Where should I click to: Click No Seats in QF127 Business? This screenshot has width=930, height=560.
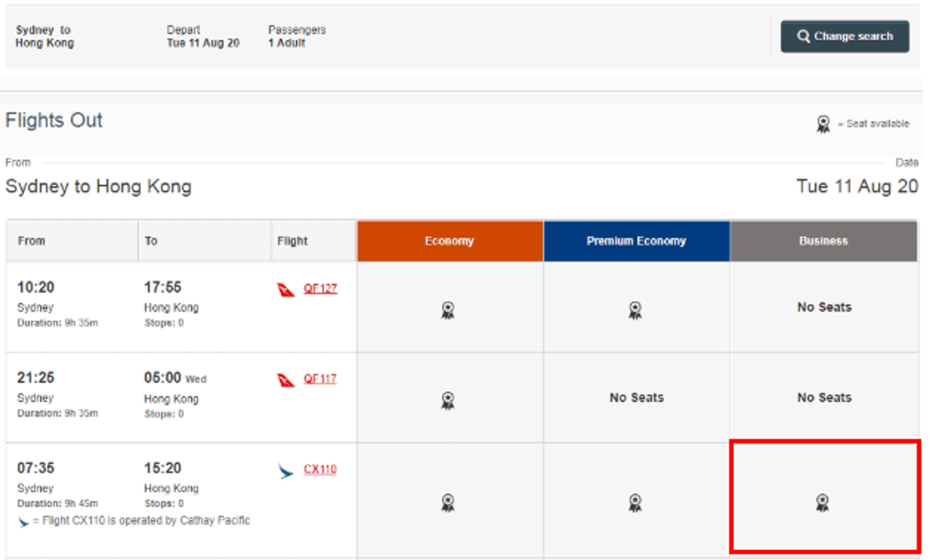click(x=824, y=307)
